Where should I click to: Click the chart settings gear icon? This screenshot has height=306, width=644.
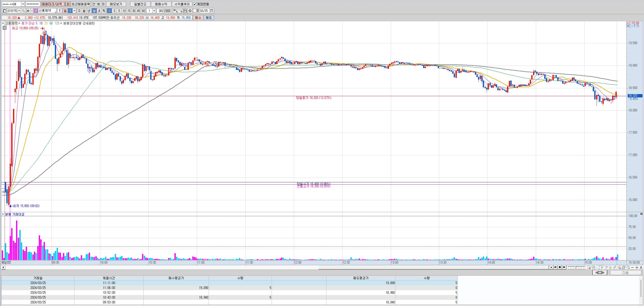click(190, 11)
